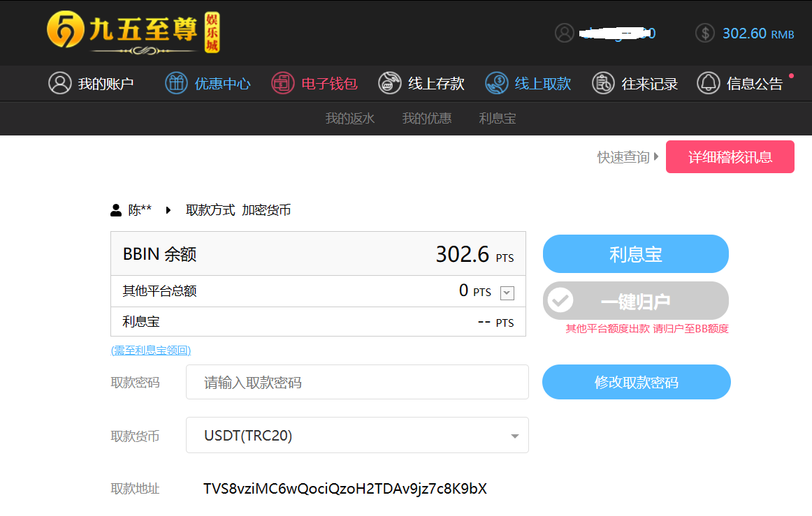Click the 九五至尊 casino logo
This screenshot has width=812, height=516.
click(x=133, y=32)
